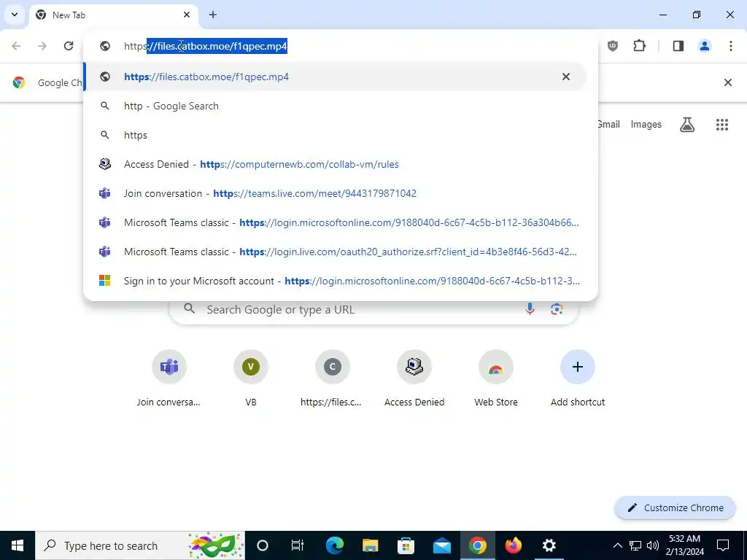Open the Access Denied shortcut tile
This screenshot has height=560, width=747.
click(x=414, y=378)
